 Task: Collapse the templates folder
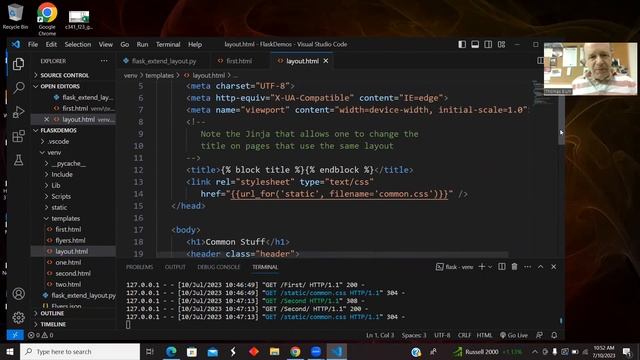pos(73,218)
